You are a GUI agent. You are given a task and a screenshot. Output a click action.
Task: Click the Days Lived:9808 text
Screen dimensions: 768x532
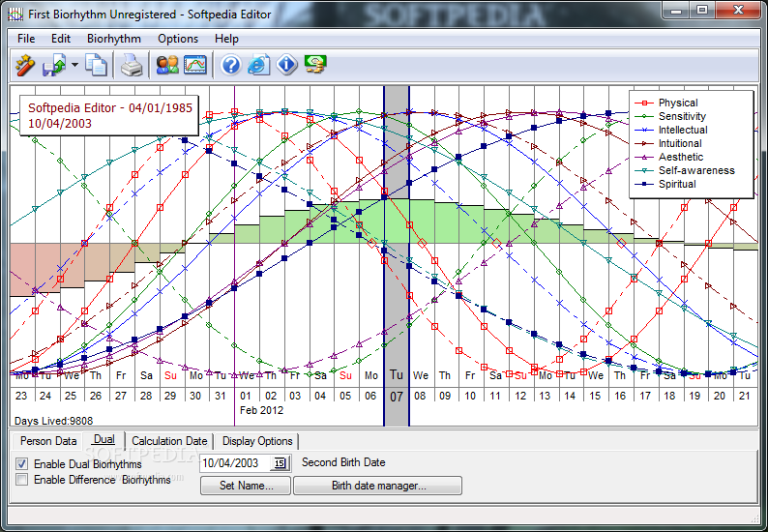point(53,421)
